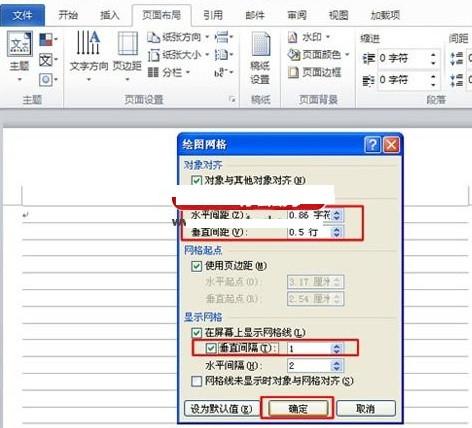472x428 pixels.
Task: Adjust 垂直间隔 spinner
Action: (x=337, y=349)
